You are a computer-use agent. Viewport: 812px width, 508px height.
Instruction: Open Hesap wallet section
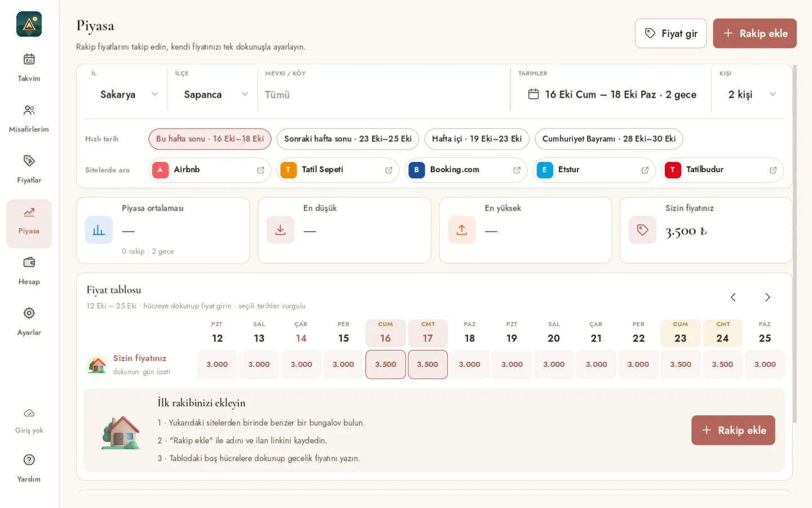tap(29, 270)
